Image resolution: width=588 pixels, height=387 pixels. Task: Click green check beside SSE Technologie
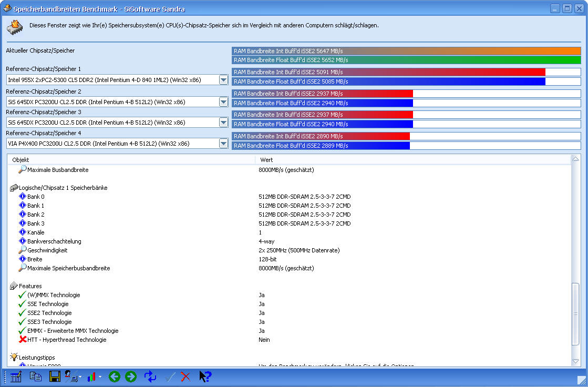[x=22, y=304]
